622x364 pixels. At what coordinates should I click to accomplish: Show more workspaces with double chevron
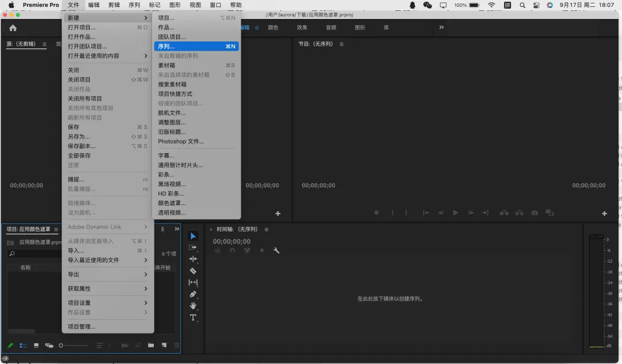[x=442, y=28]
